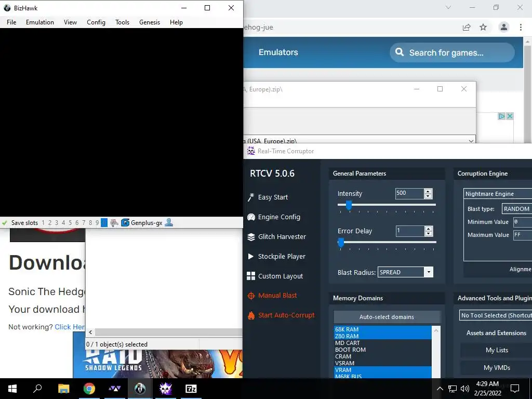Select save slot 1 in BizHawk

coord(43,223)
